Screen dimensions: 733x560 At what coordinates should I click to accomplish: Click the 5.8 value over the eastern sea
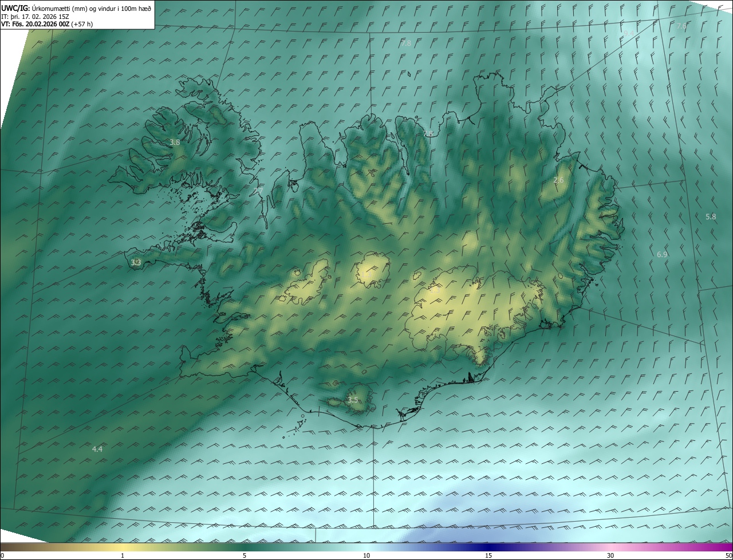[x=711, y=216]
